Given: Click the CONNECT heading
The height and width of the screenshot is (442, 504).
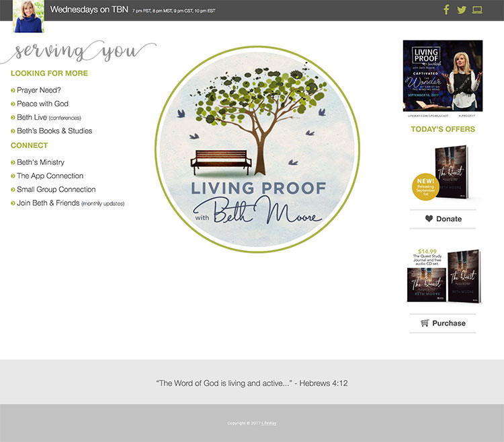Looking at the screenshot, I should pyautogui.click(x=30, y=145).
